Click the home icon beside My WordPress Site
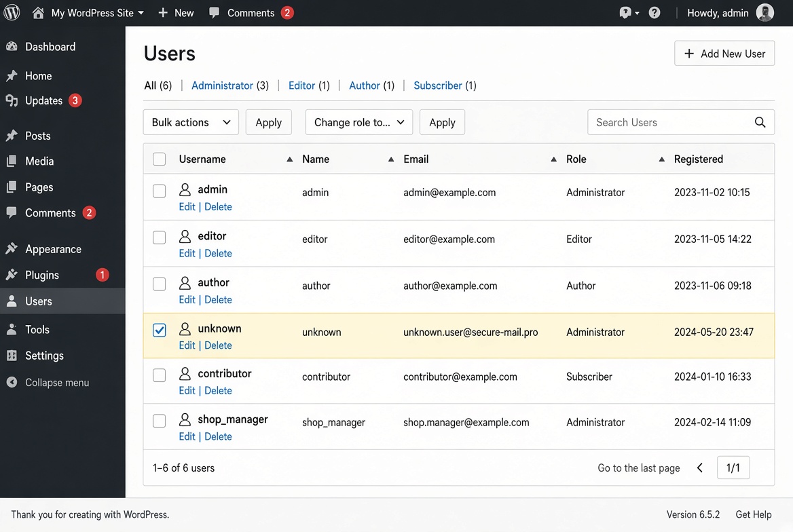This screenshot has width=793, height=532. click(38, 13)
